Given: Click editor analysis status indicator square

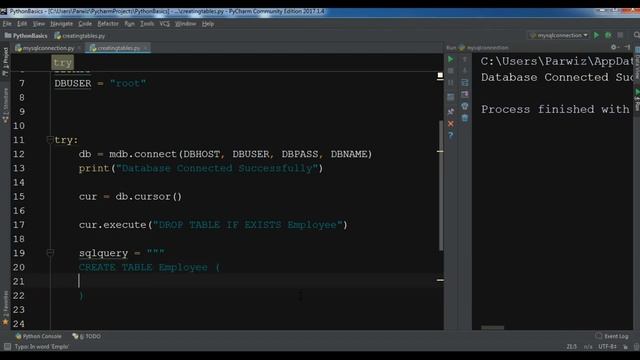Looking at the screenshot, I should 440,75.
